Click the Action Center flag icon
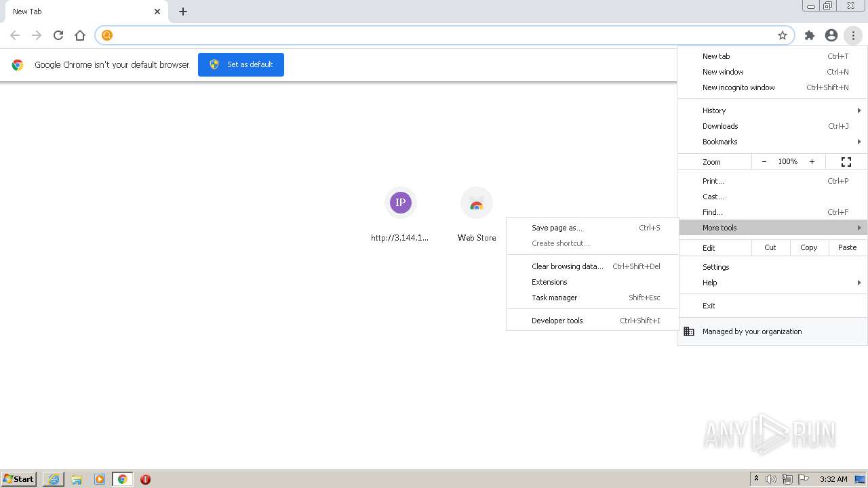 pos(804,479)
